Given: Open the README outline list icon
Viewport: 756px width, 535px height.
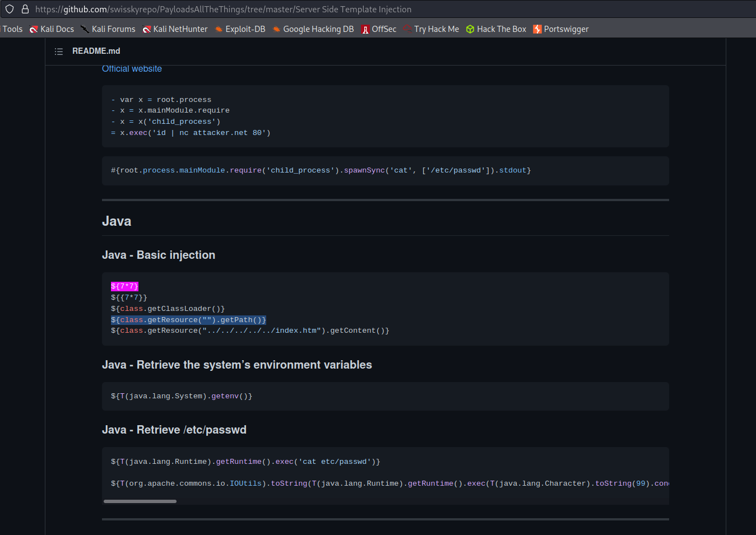Looking at the screenshot, I should [59, 51].
